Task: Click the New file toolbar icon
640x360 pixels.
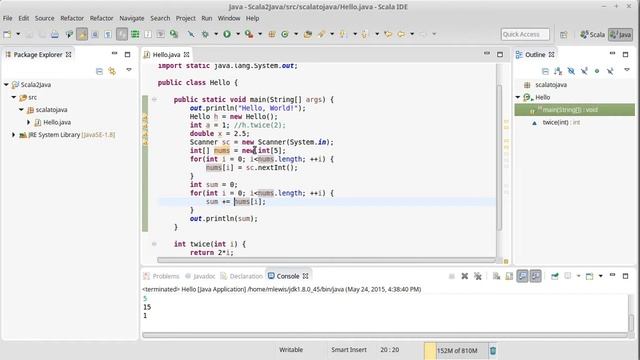Action: coord(7,35)
